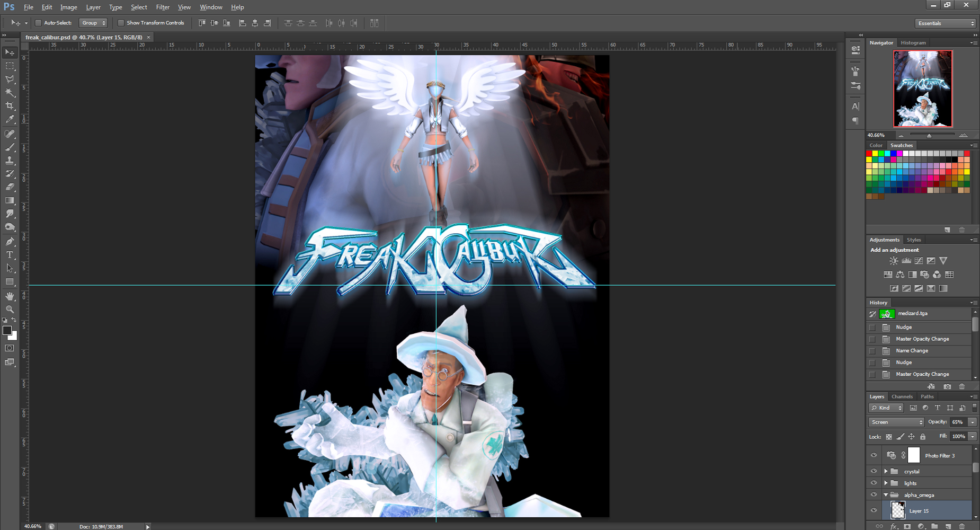Expand the lights layer group

coord(886,483)
